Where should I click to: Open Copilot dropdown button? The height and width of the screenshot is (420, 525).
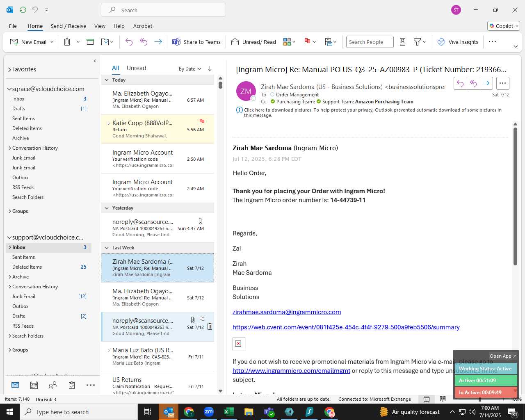point(504,26)
